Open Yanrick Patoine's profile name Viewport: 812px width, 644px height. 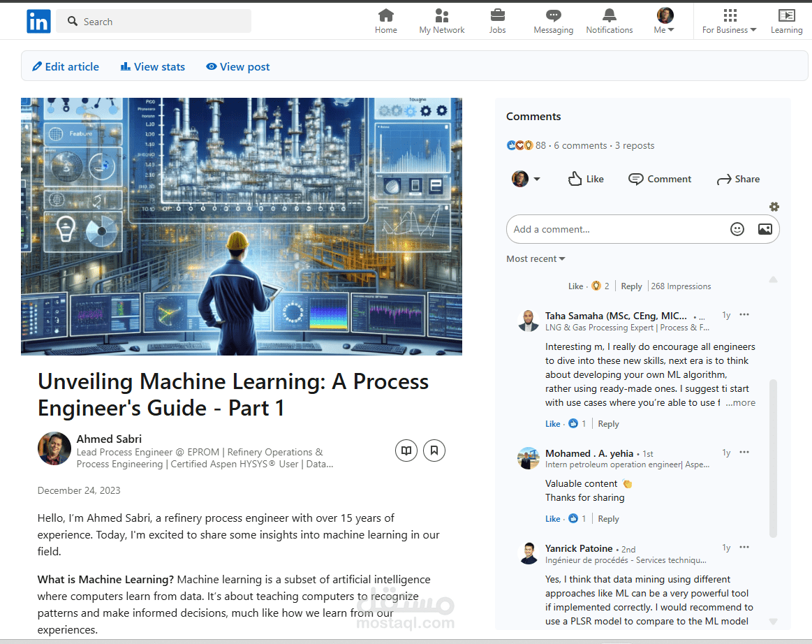tap(578, 548)
